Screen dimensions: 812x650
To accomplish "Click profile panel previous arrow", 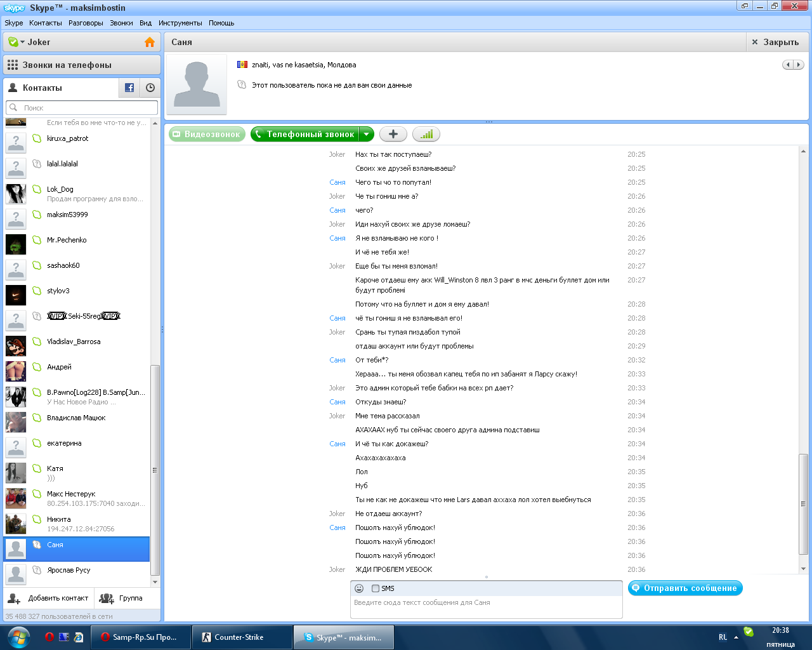I will tap(788, 65).
